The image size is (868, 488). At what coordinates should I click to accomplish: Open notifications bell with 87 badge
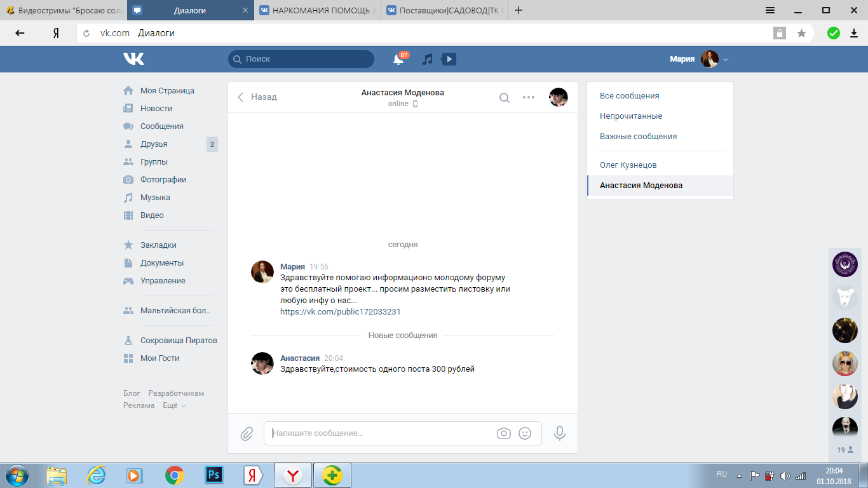tap(398, 59)
